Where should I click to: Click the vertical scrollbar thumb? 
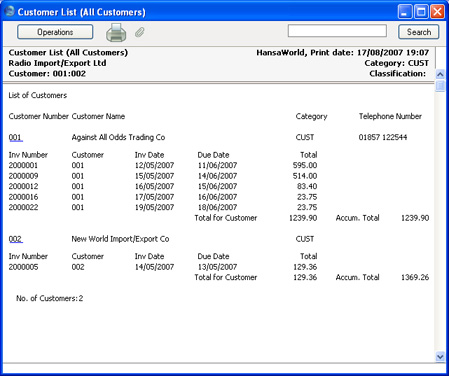pyautogui.click(x=440, y=86)
